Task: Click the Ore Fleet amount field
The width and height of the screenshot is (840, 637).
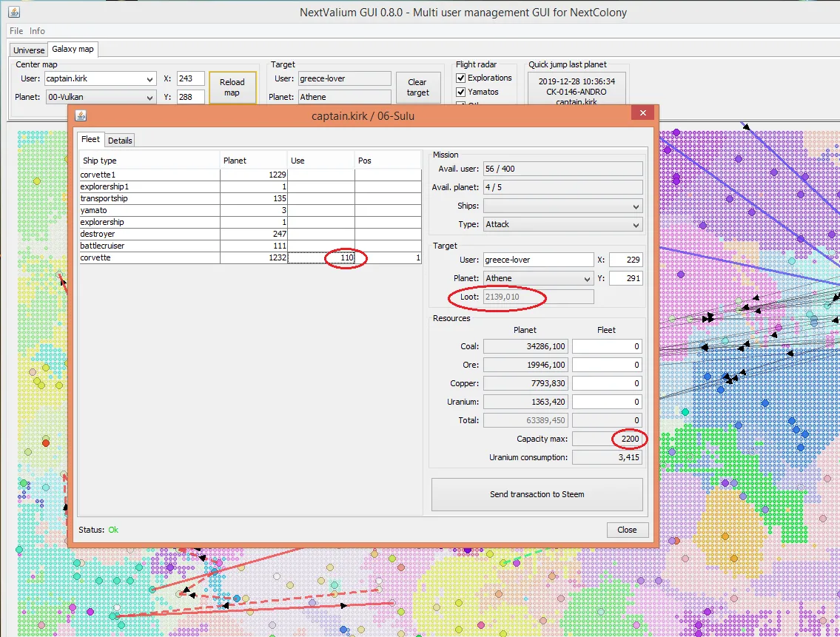Action: pyautogui.click(x=607, y=365)
